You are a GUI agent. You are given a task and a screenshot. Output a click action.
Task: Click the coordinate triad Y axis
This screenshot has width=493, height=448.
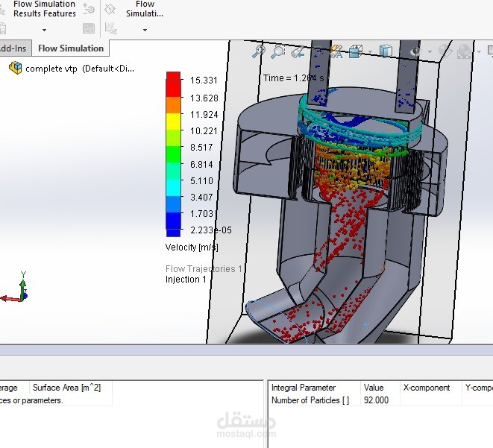[23, 284]
